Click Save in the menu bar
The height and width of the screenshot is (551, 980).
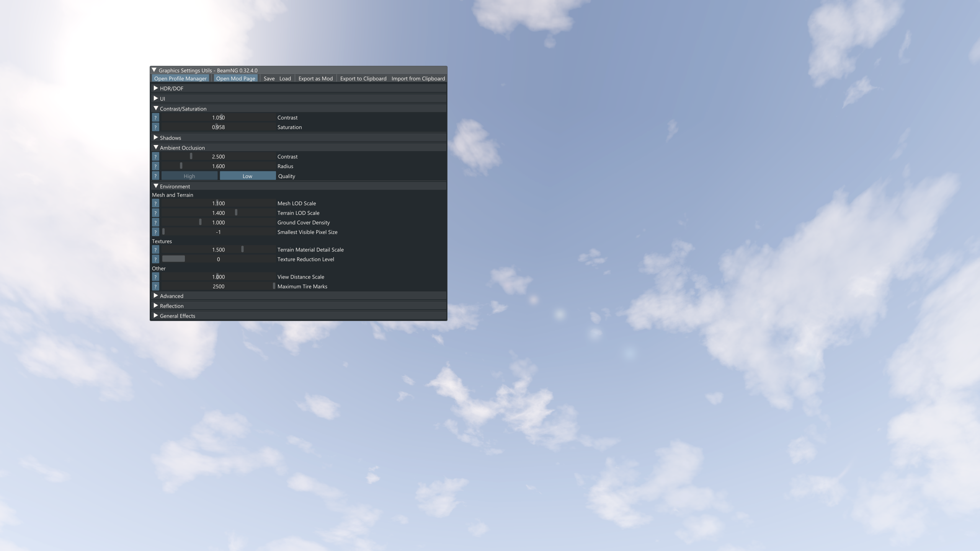(x=269, y=78)
